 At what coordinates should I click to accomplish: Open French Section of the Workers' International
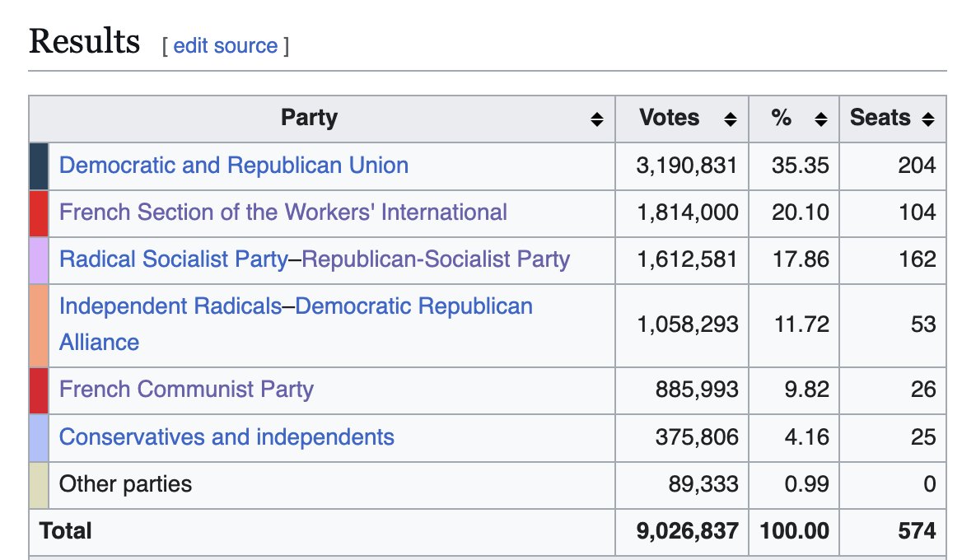coord(283,212)
